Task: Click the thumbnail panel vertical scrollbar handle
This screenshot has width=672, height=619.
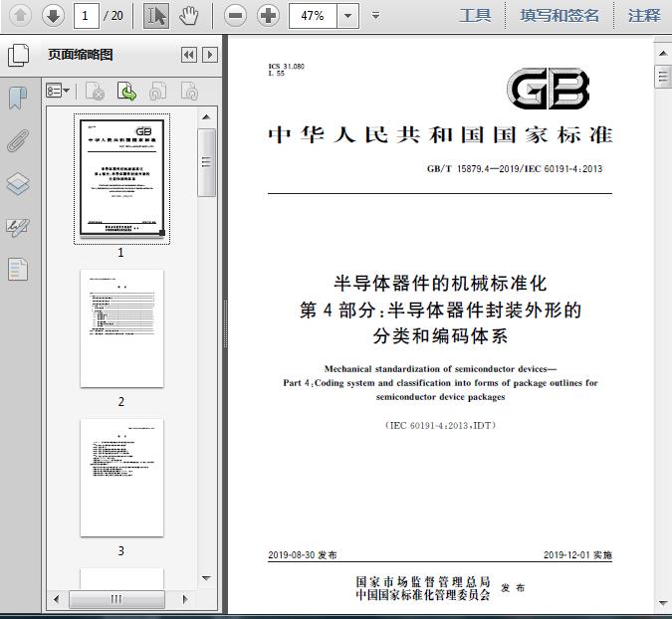Action: [206, 162]
